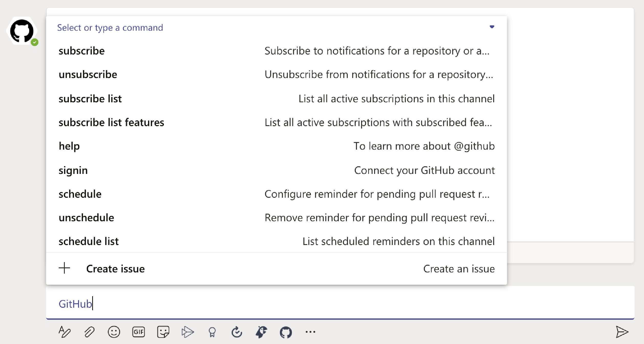The width and height of the screenshot is (644, 344).
Task: Select the subscribe command
Action: coord(276,51)
